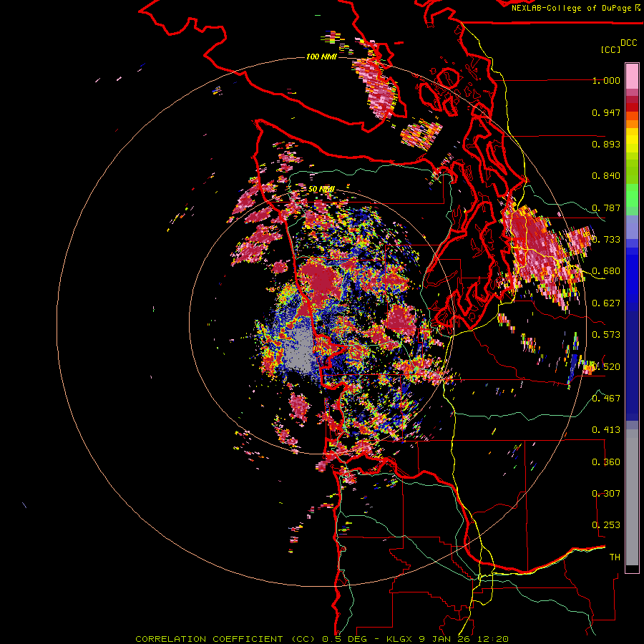Click the 0.520 scale value
644x644 pixels.
click(x=606, y=367)
